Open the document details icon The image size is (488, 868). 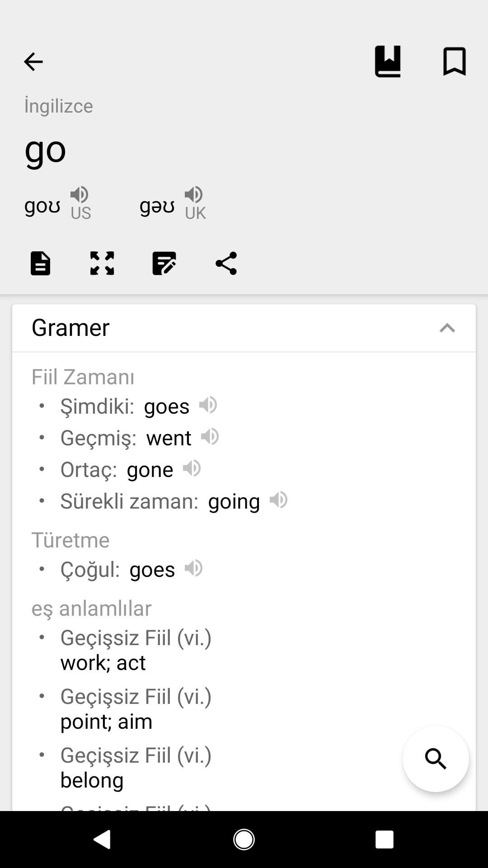[x=40, y=263]
